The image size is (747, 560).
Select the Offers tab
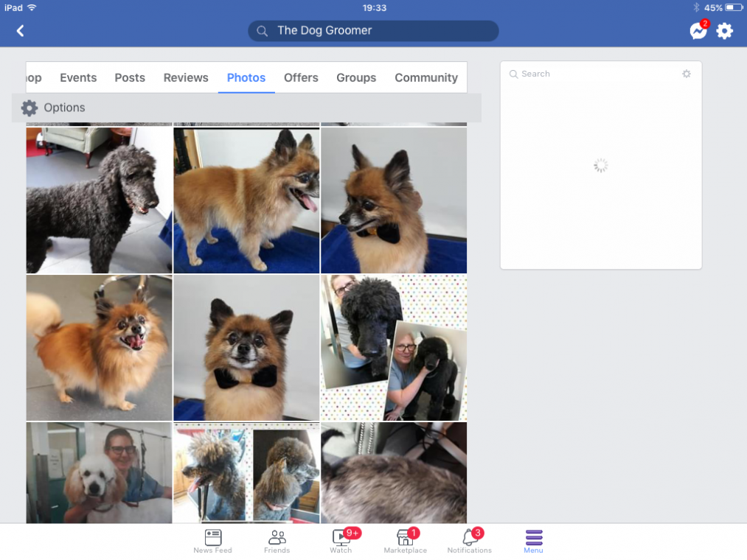pyautogui.click(x=301, y=77)
